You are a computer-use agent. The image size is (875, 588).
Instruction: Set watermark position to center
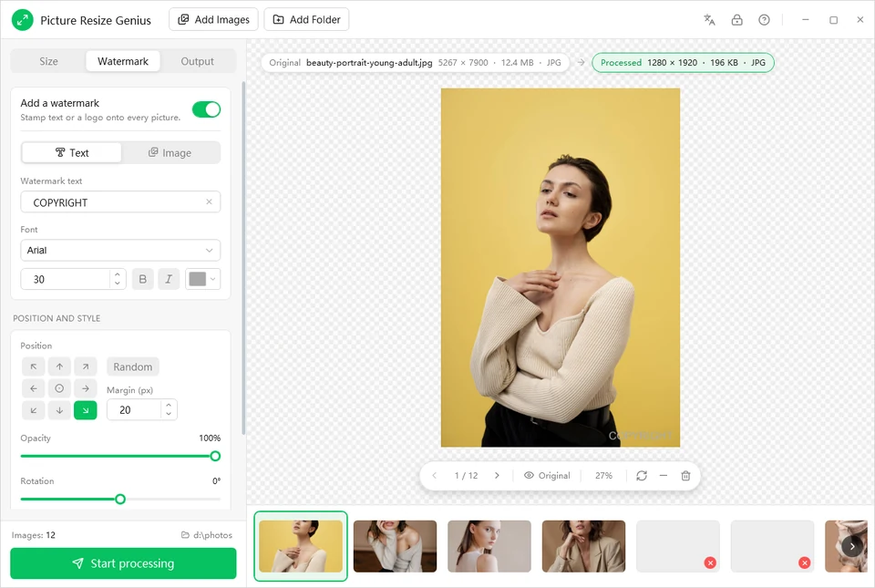pos(59,388)
